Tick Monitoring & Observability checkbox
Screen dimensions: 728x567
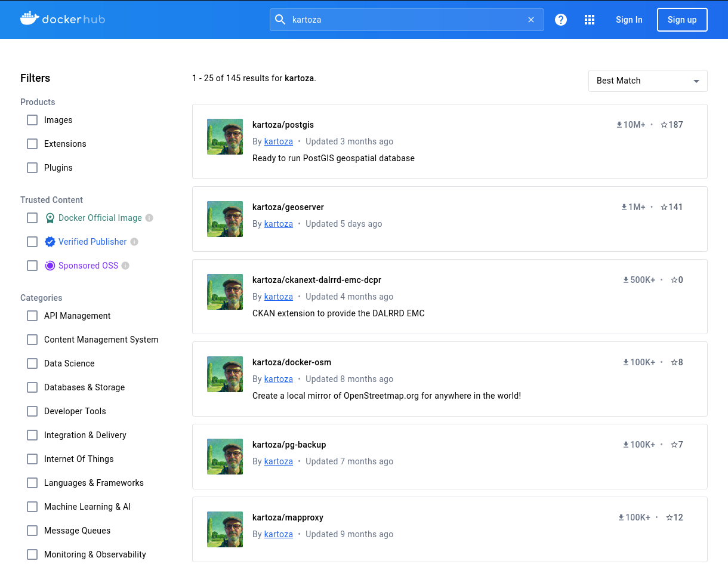32,554
